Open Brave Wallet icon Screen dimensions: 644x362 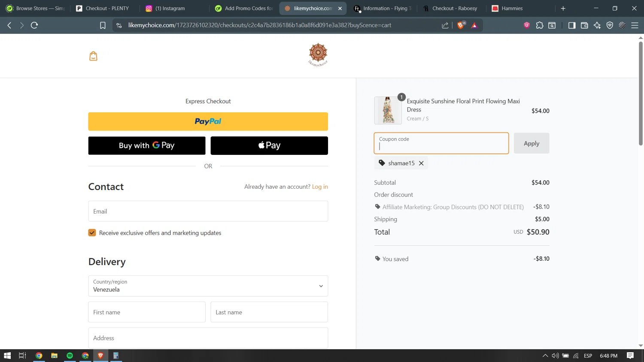584,25
